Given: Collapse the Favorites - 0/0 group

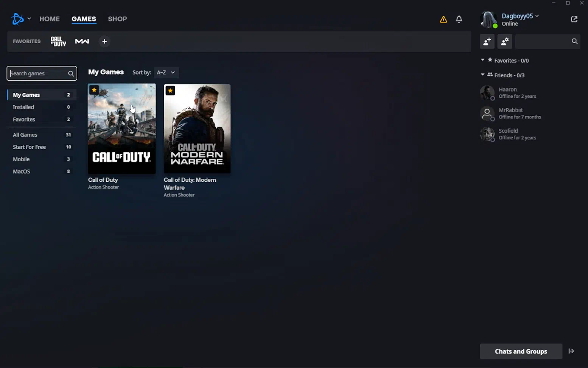Looking at the screenshot, I should click(x=482, y=60).
